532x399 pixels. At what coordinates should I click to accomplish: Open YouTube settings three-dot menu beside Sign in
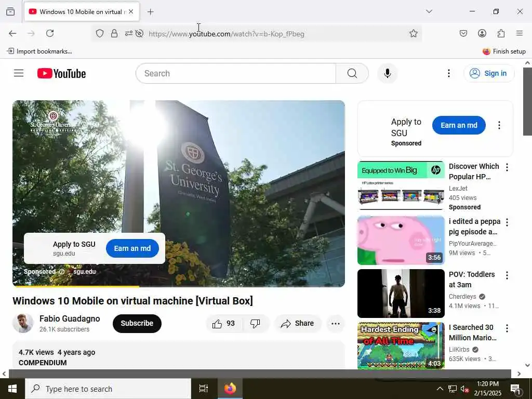448,73
